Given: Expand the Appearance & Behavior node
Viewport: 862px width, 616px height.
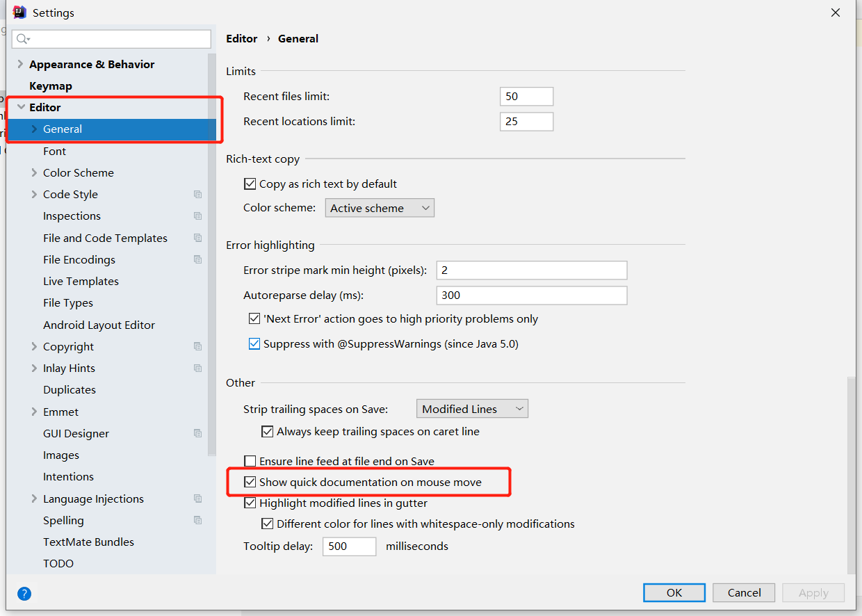Looking at the screenshot, I should tap(20, 64).
